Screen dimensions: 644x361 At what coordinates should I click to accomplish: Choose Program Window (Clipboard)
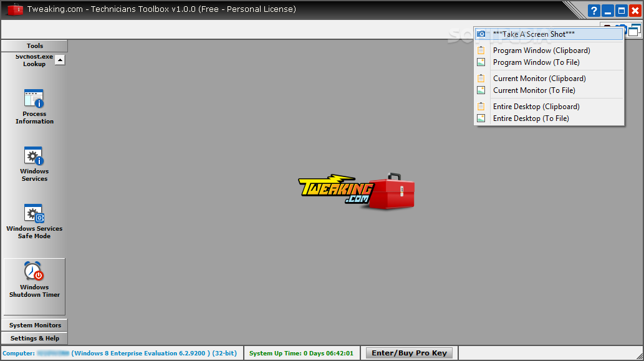[x=549, y=50]
